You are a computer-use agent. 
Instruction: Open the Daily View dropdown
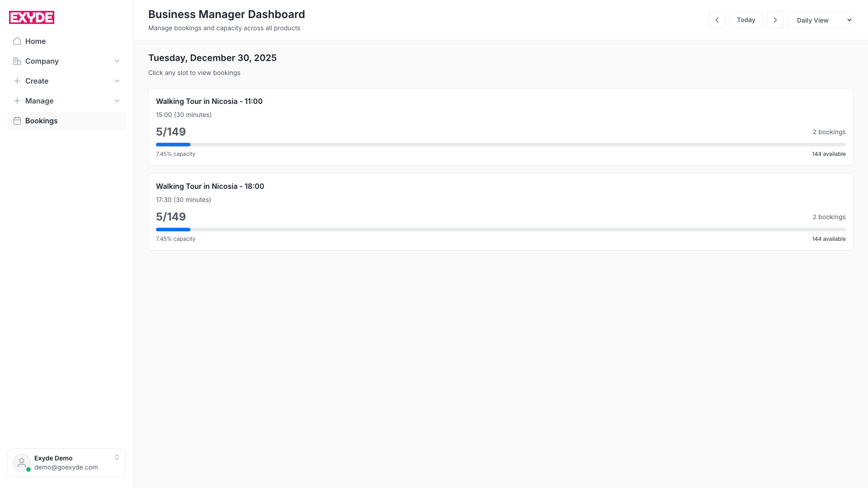(821, 20)
